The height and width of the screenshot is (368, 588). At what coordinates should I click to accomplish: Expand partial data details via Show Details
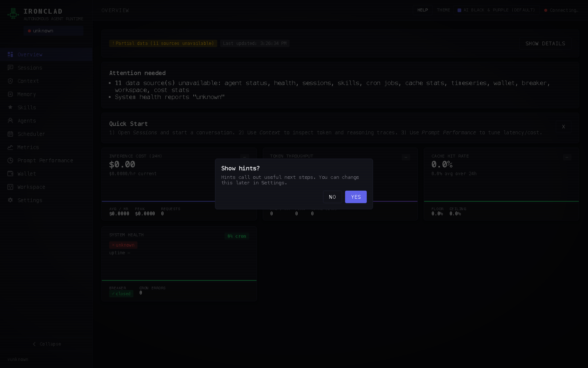(545, 43)
